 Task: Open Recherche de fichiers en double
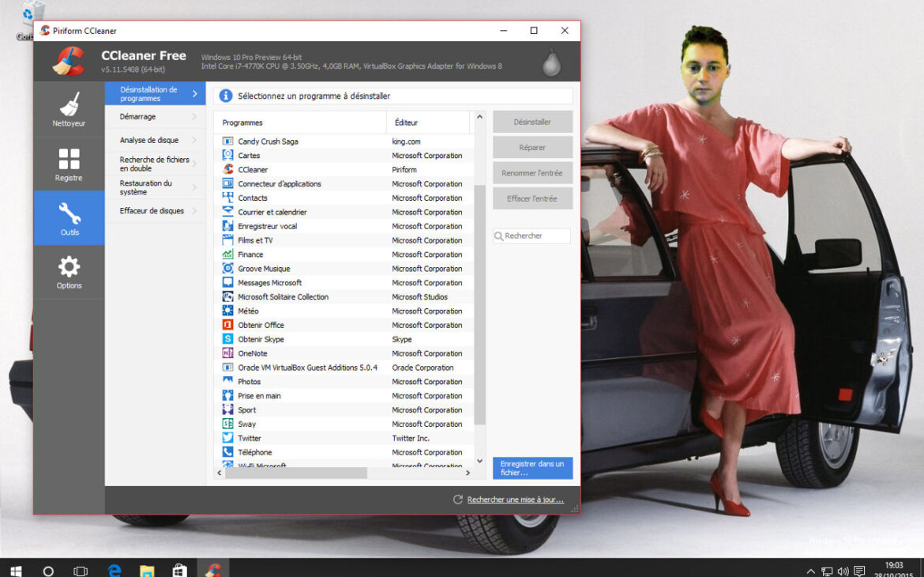154,164
